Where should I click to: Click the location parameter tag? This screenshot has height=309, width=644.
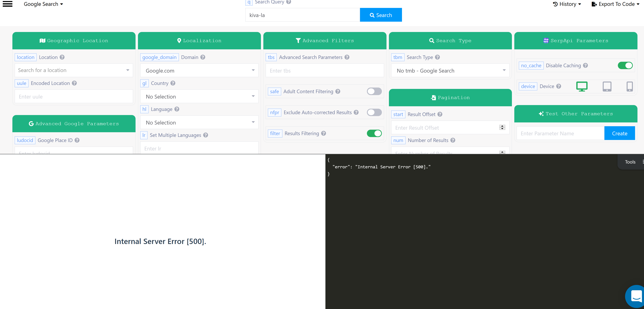coord(25,57)
